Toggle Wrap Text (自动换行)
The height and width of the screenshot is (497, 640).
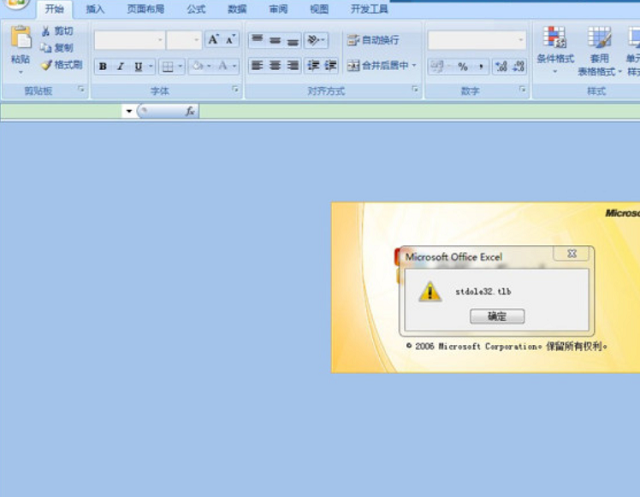pyautogui.click(x=373, y=40)
